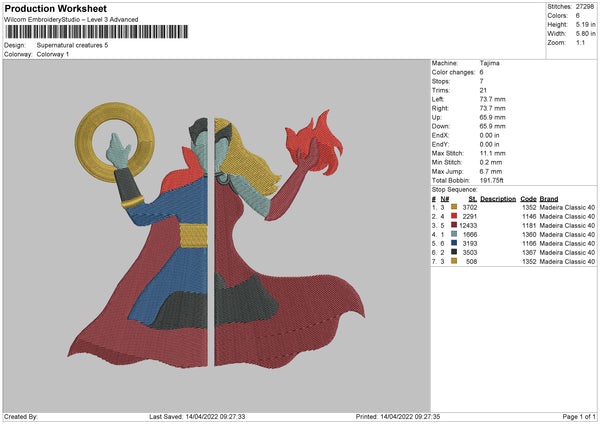Select the gold swatch with 508 stitches
Viewport: 600px width, 424px height.
click(x=455, y=261)
